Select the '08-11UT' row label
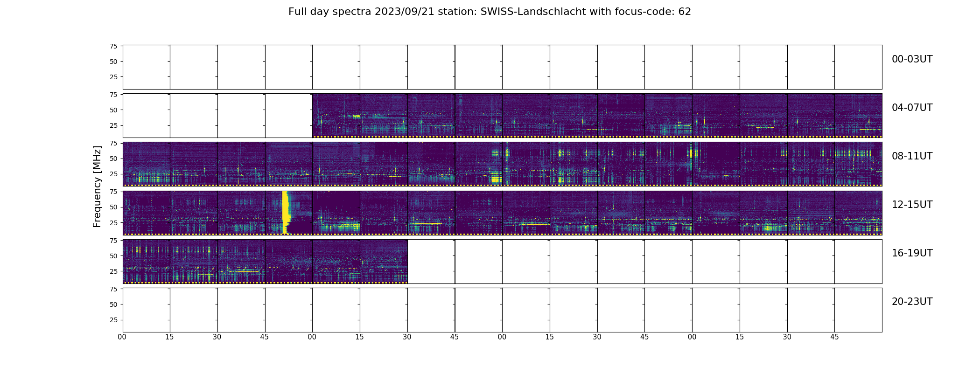The width and height of the screenshot is (980, 373). (x=912, y=156)
